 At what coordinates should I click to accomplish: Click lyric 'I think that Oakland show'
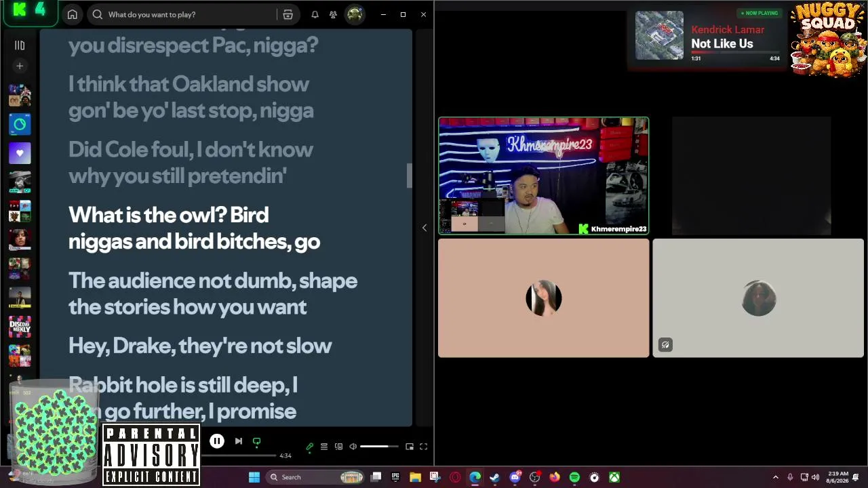tap(189, 84)
